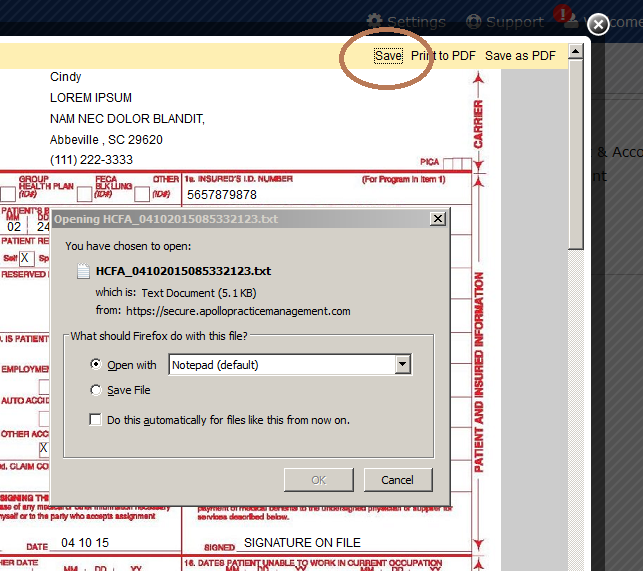Click the Save link in yellow bar
643x571 pixels.
388,56
